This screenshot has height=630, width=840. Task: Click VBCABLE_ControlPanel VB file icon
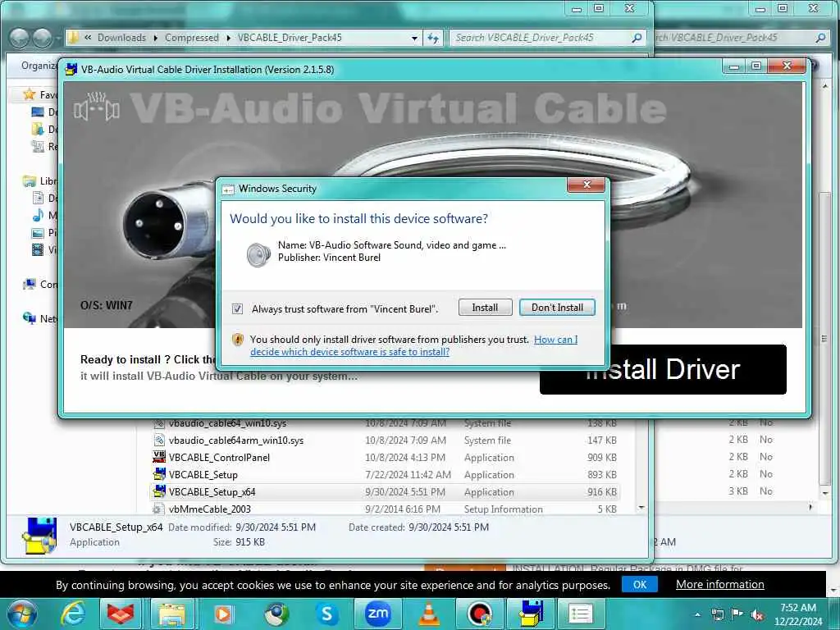tap(159, 457)
